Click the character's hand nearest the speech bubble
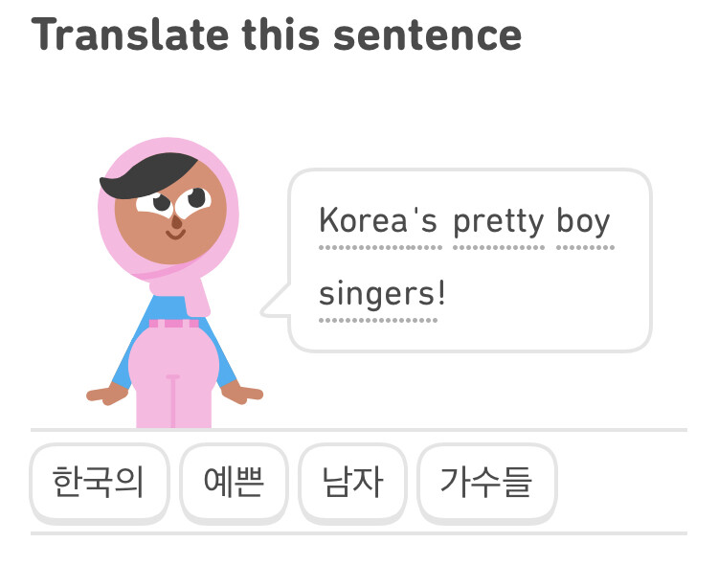 coord(243,393)
